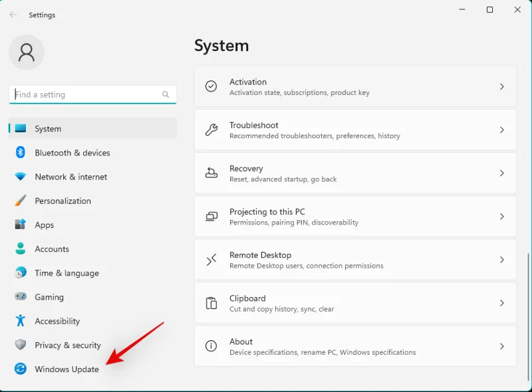The image size is (532, 392).
Task: Expand the Activation settings row chevron
Action: point(502,86)
